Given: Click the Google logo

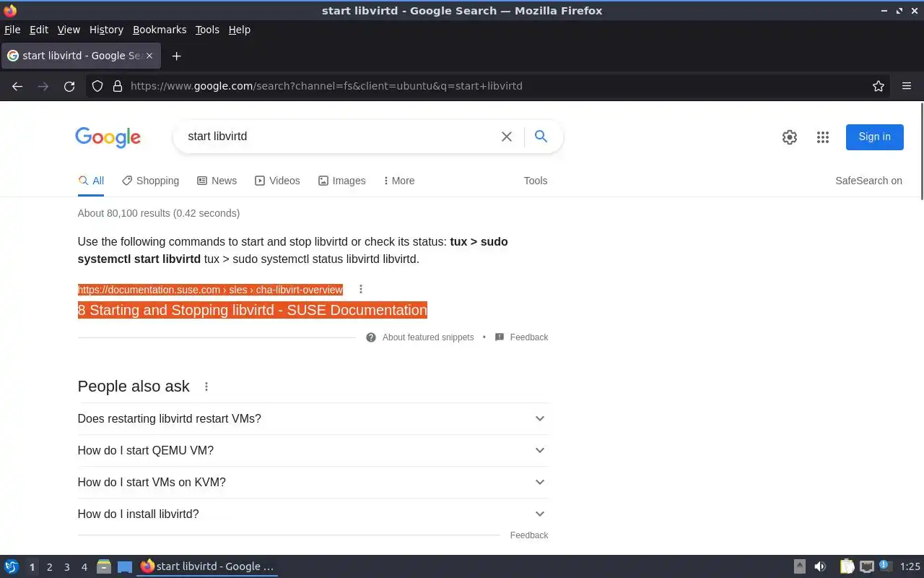Looking at the screenshot, I should pos(108,137).
